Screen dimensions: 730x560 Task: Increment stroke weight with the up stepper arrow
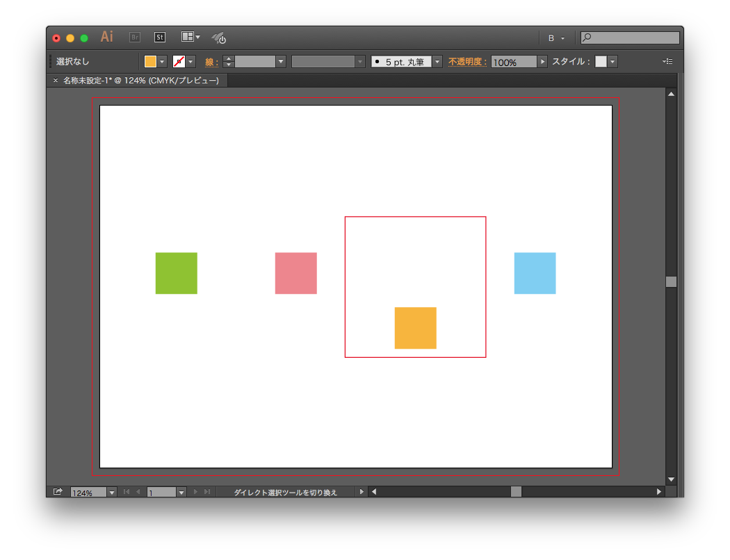(228, 58)
